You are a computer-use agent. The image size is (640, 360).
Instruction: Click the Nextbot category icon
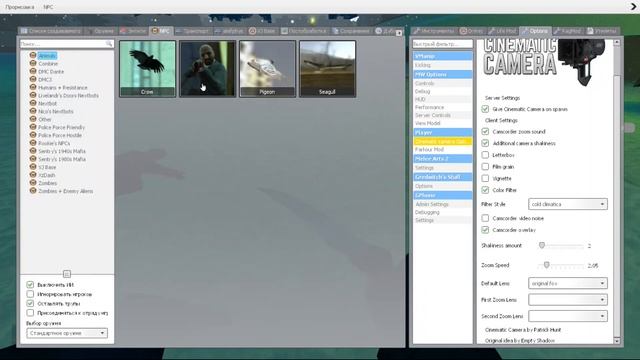tap(33, 103)
